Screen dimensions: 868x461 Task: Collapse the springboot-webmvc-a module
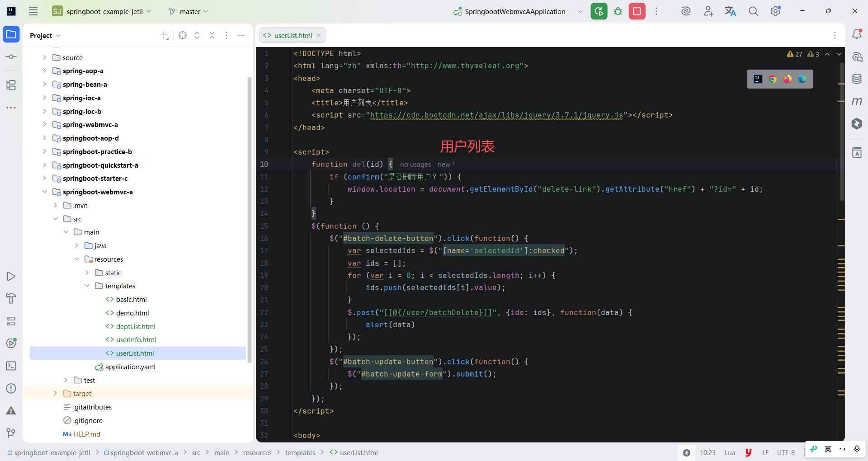pyautogui.click(x=44, y=192)
